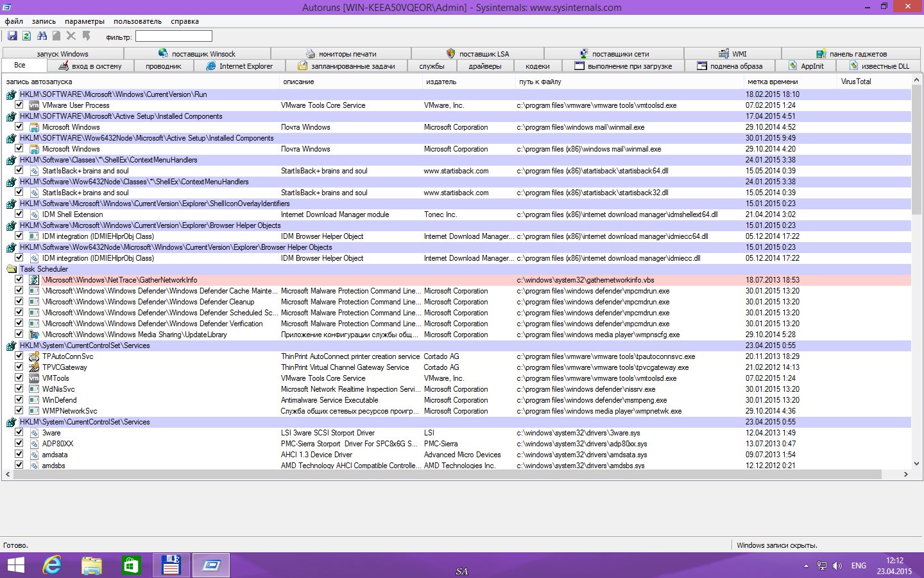Click the Windows Defender Cleanup task icon

click(x=34, y=302)
